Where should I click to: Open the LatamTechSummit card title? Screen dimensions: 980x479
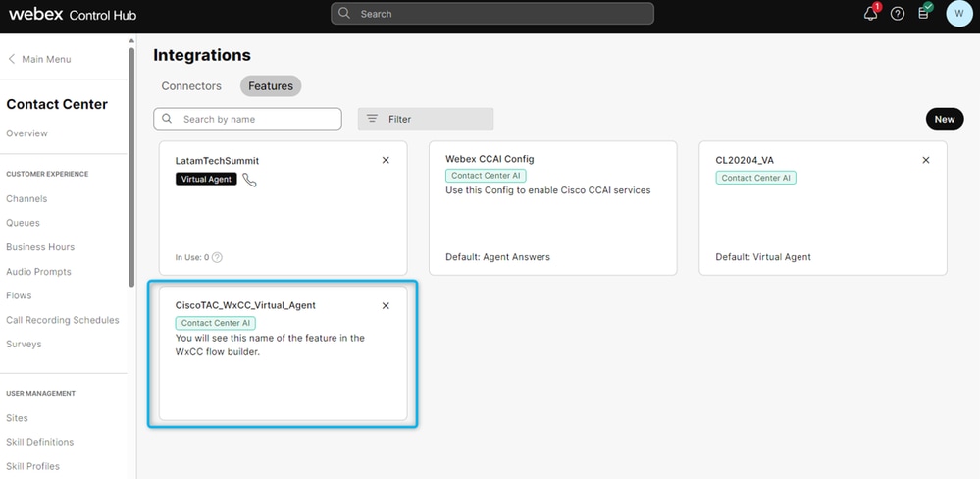[x=217, y=161]
